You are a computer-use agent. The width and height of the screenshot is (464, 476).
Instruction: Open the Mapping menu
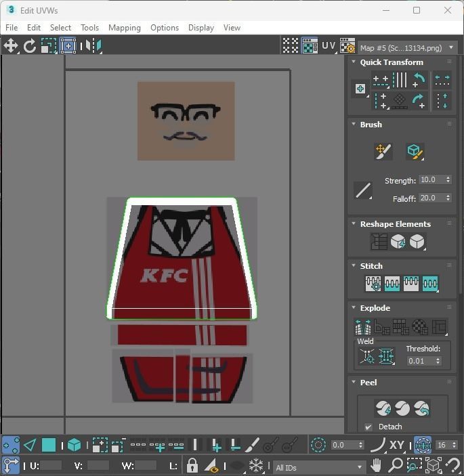[x=125, y=28]
